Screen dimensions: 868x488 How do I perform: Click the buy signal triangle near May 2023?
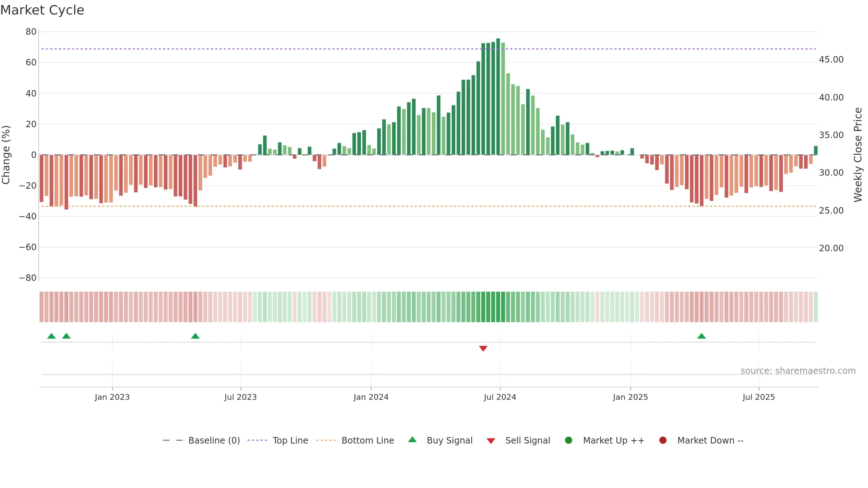pyautogui.click(x=195, y=336)
